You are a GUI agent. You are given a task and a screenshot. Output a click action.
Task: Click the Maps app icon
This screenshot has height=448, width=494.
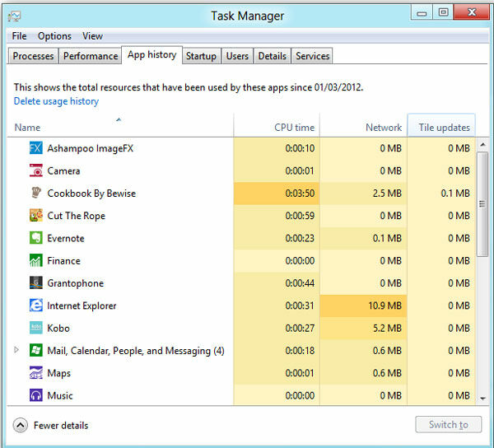coord(35,373)
